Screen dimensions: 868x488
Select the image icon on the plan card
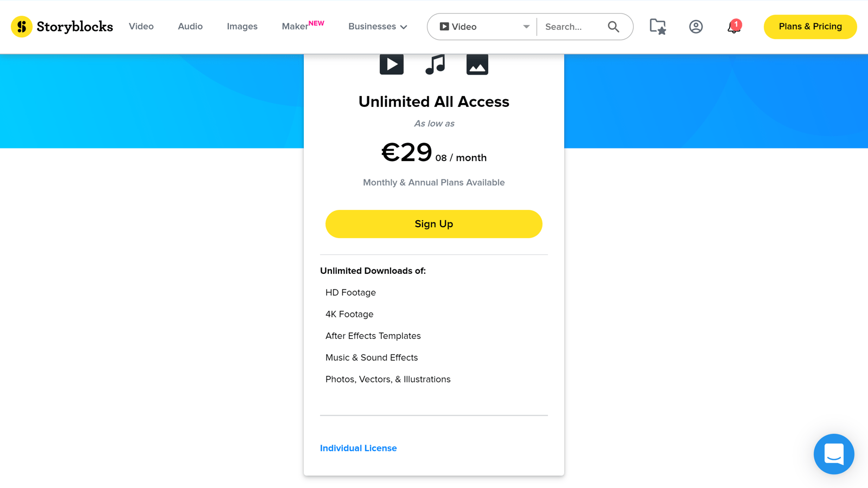pos(477,63)
